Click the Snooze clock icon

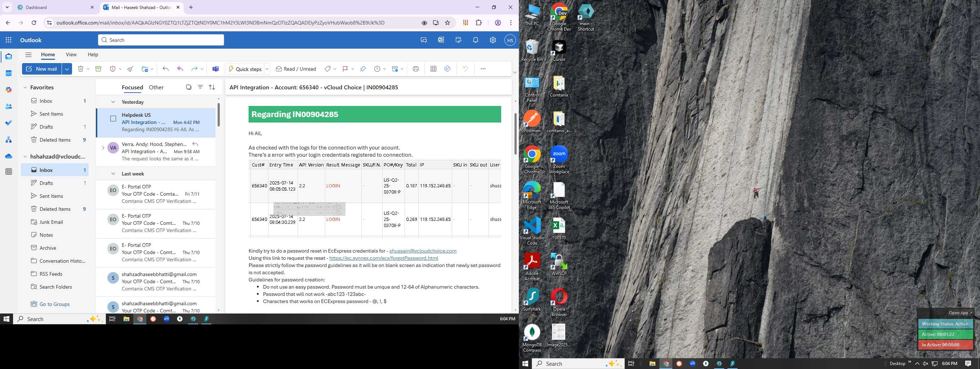377,69
